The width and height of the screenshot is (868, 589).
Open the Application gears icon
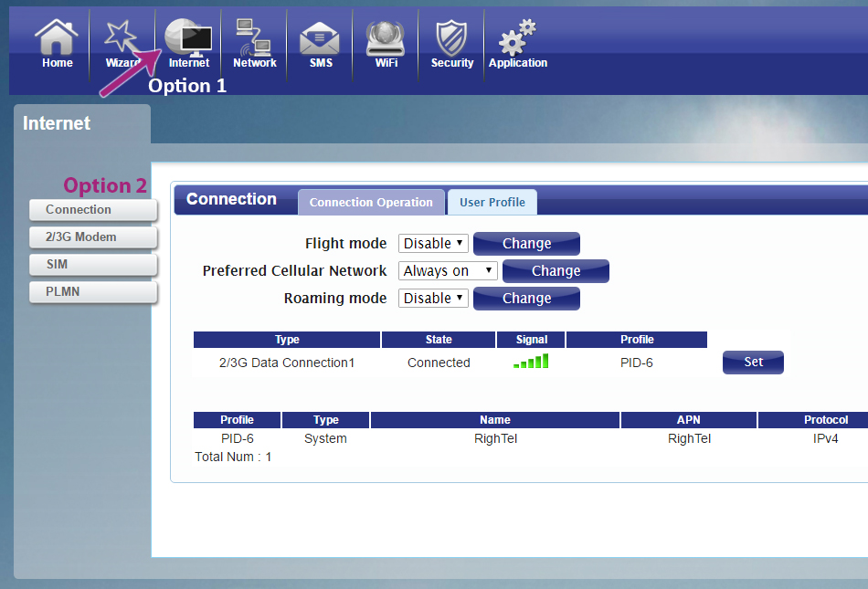[x=517, y=44]
